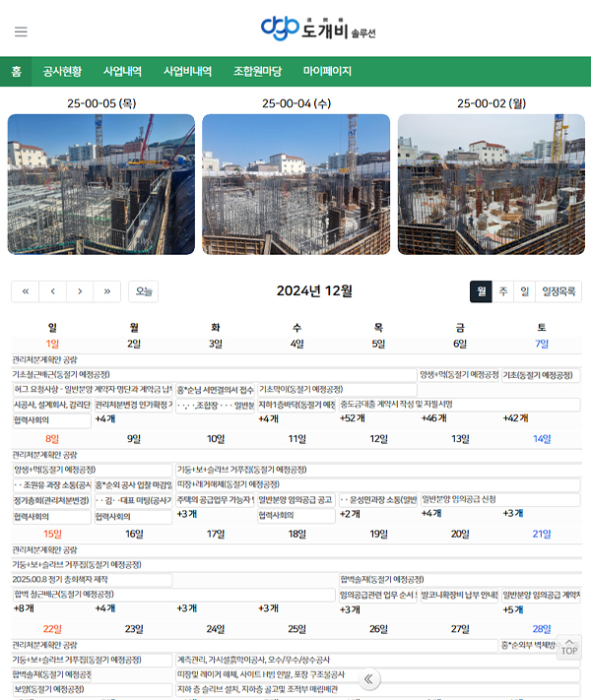Image resolution: width=591 pixels, height=700 pixels.
Task: Click the 오늘 (today) button
Action: tap(144, 291)
